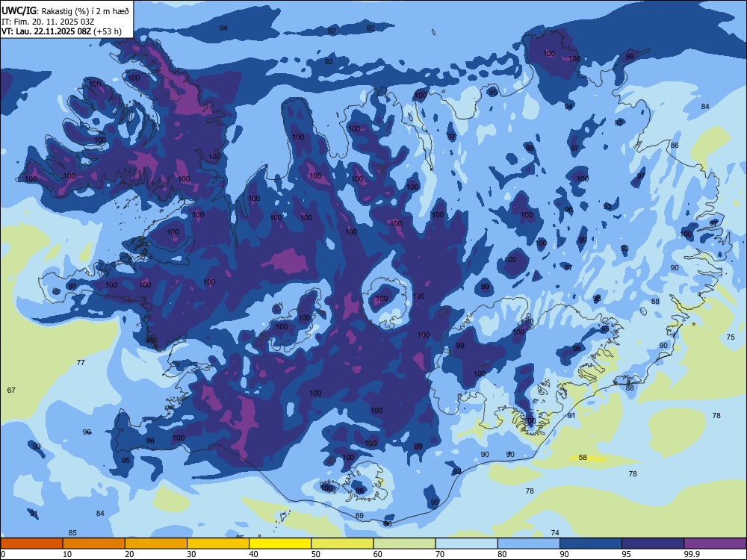Viewport: 747px width, 560px height.
Task: Click the legend tick label '60'
Action: click(x=378, y=554)
